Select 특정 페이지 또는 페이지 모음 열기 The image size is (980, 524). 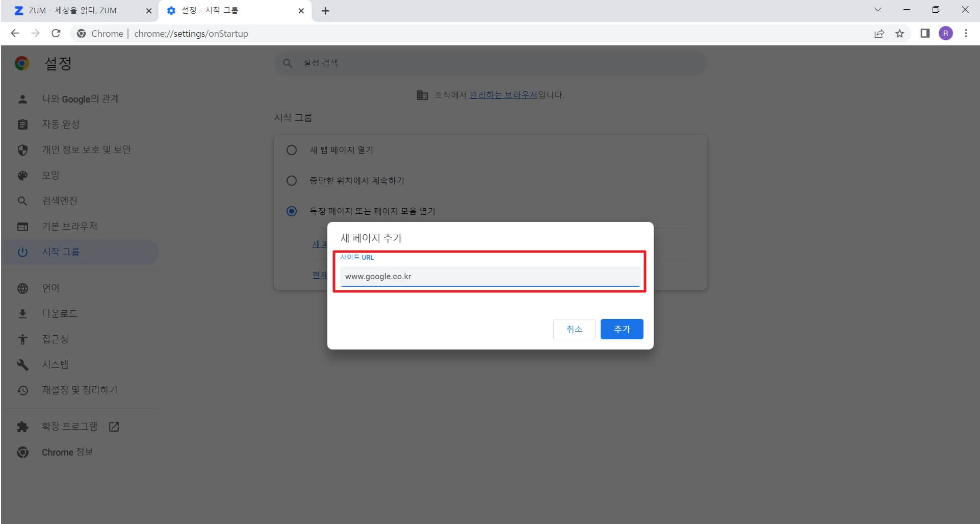click(x=291, y=211)
